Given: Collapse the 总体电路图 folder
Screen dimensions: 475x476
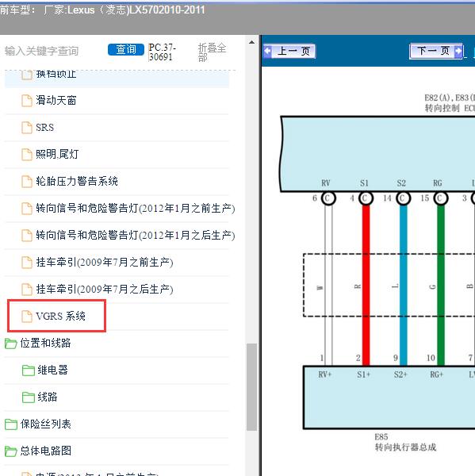Looking at the screenshot, I should (x=11, y=451).
